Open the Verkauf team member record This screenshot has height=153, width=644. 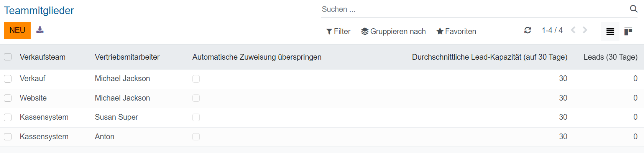pos(33,78)
